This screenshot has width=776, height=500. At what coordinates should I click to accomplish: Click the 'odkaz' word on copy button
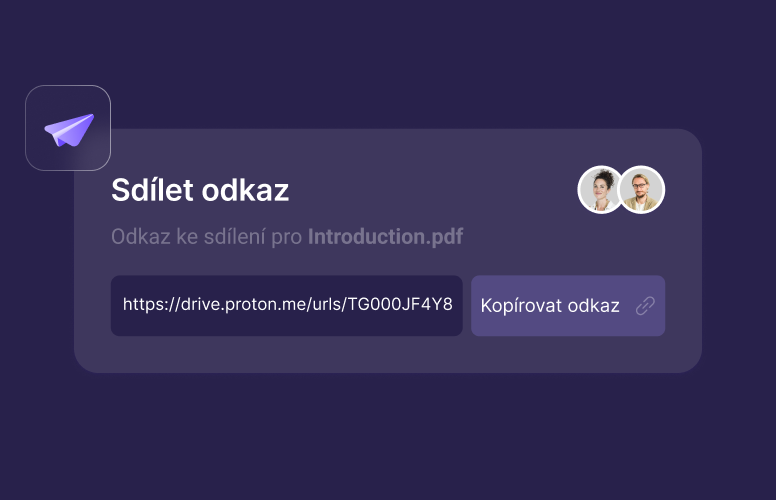pos(594,306)
